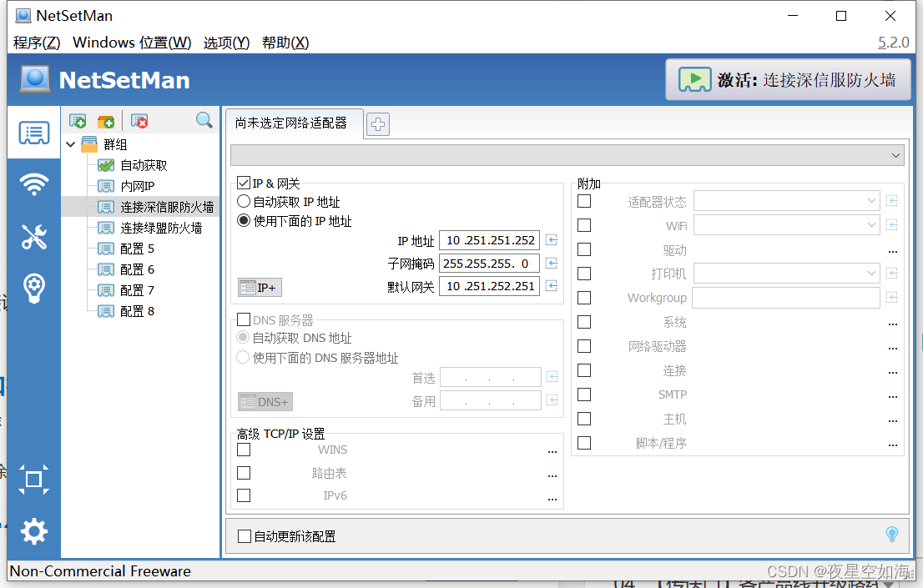Check the 路由表 checkbox
The width and height of the screenshot is (923, 588).
tap(244, 473)
